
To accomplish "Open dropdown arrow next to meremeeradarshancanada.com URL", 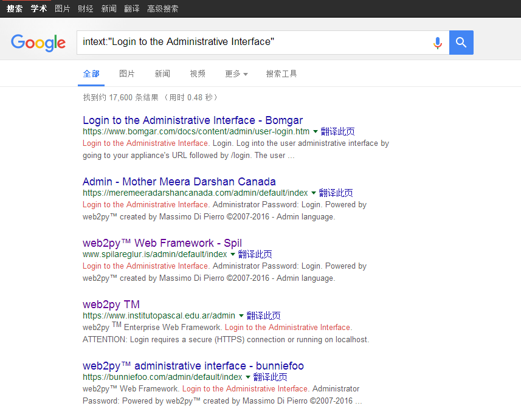I will (313, 193).
